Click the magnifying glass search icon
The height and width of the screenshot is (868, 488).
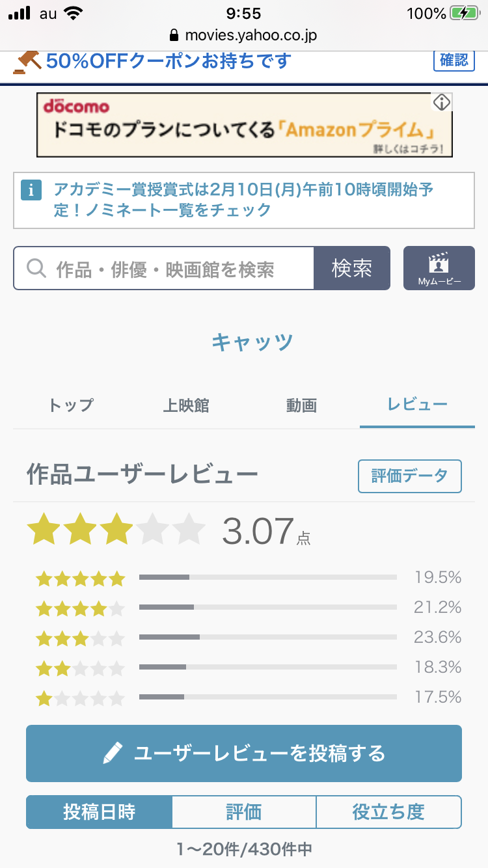36,268
